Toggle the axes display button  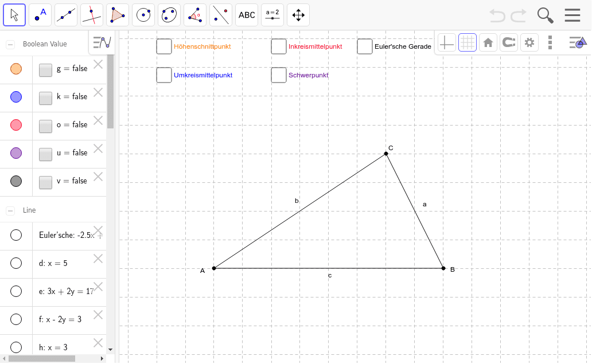pyautogui.click(x=446, y=42)
